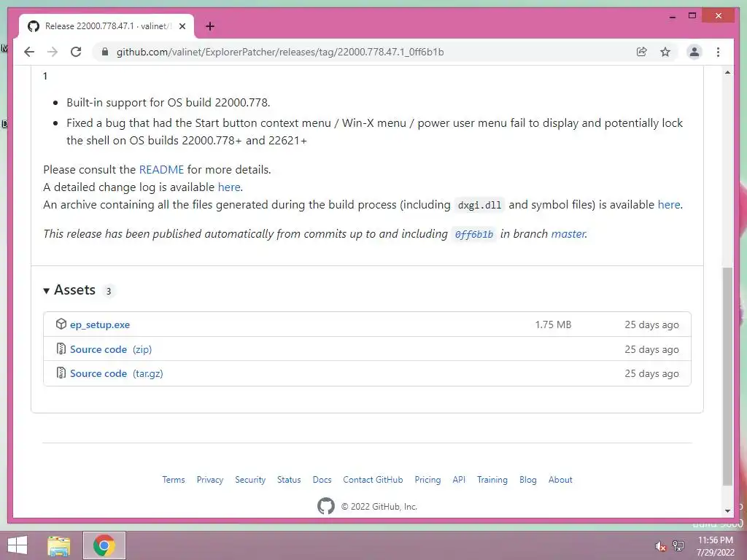Open the change log 'here' link

[x=229, y=187]
